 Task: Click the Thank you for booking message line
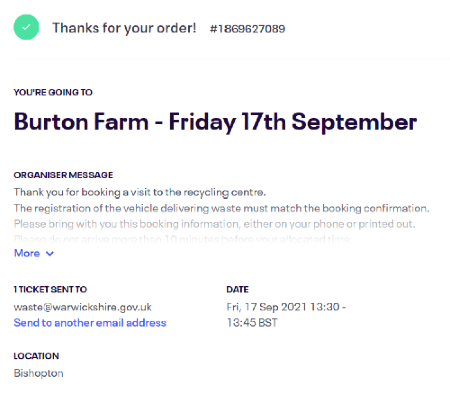click(140, 192)
